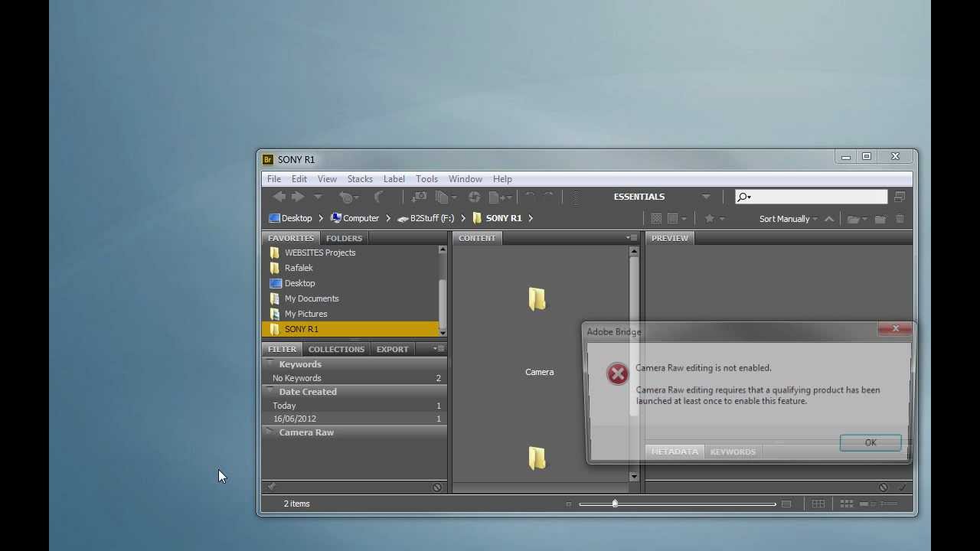Viewport: 980px width, 551px height.
Task: Open the Stacks menu
Action: pos(360,179)
